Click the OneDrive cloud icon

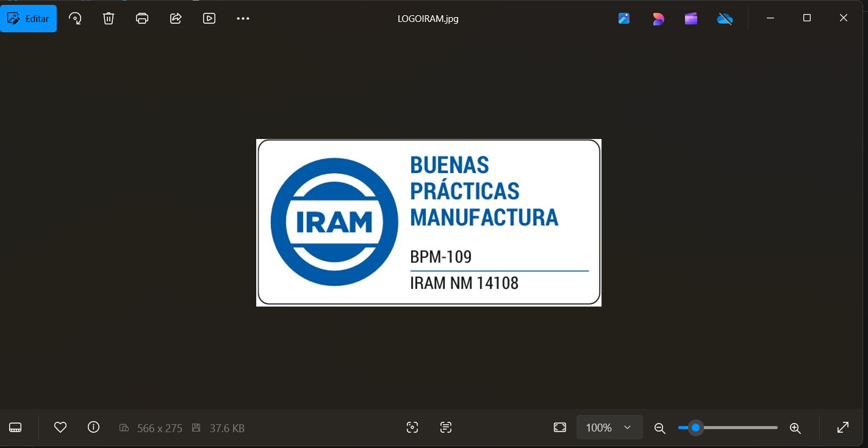725,18
